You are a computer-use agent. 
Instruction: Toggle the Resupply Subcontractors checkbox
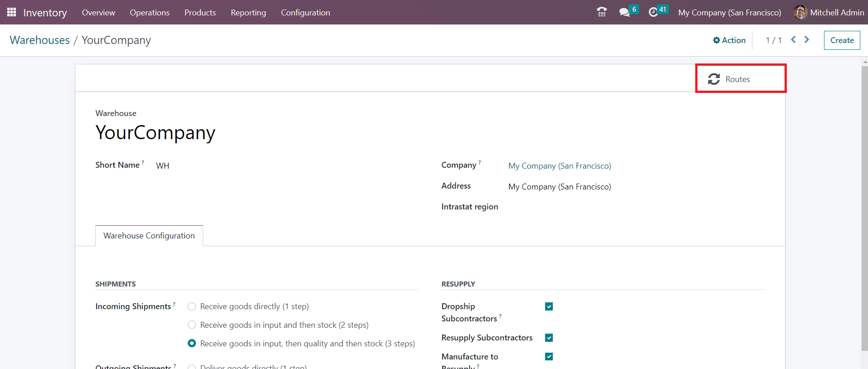coord(549,338)
